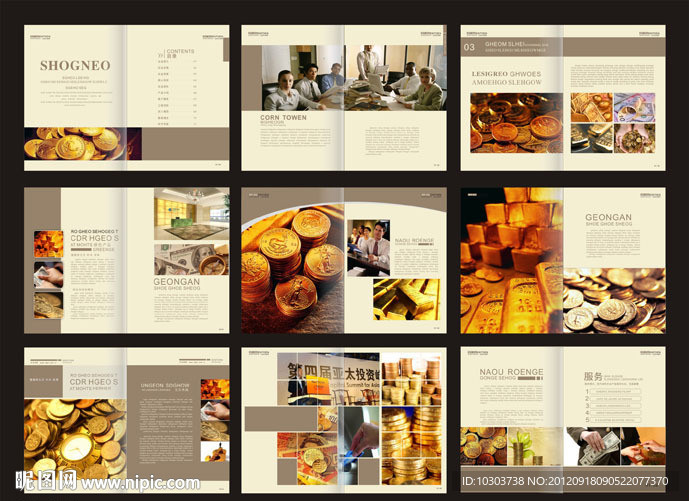Select the coins with pocket watch photo
689x501 pixels.
coord(75,439)
